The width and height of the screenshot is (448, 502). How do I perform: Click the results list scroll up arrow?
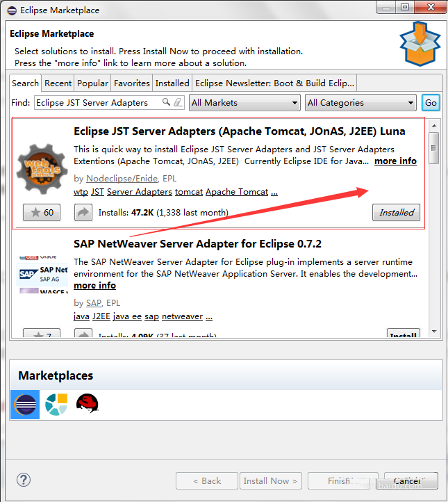[x=434, y=126]
